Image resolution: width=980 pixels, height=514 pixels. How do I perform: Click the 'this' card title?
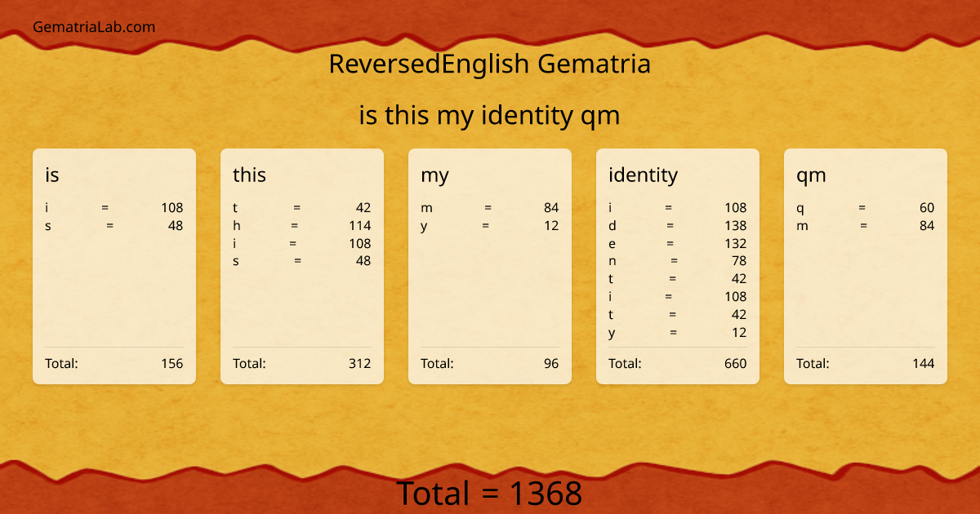(249, 175)
